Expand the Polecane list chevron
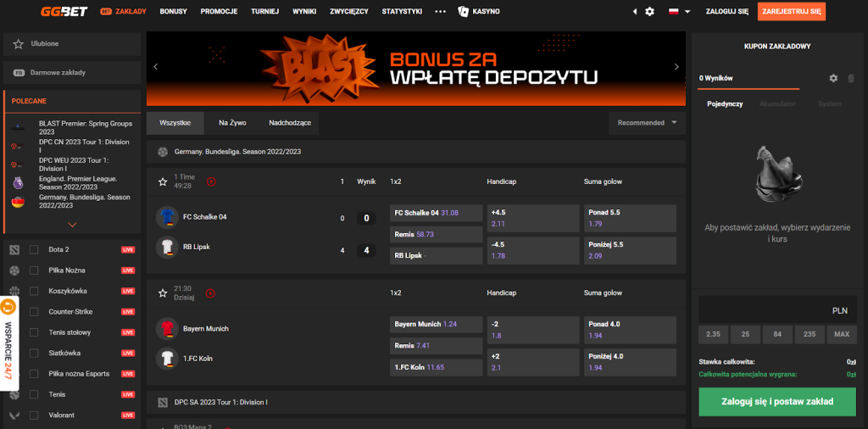The height and width of the screenshot is (429, 868). 72,225
